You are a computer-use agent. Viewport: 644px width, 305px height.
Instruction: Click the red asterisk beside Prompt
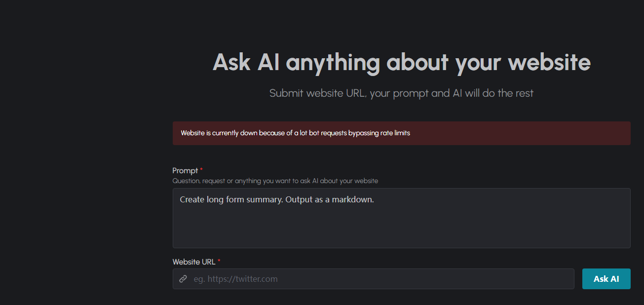tap(201, 170)
